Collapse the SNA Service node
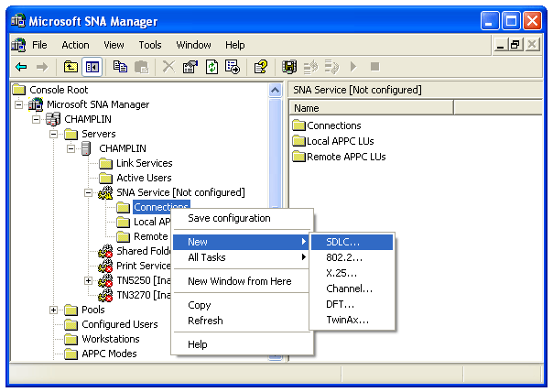The height and width of the screenshot is (392, 553). [x=88, y=192]
